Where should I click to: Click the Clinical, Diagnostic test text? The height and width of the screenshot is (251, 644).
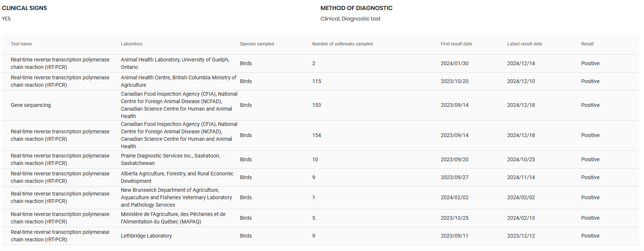[350, 19]
